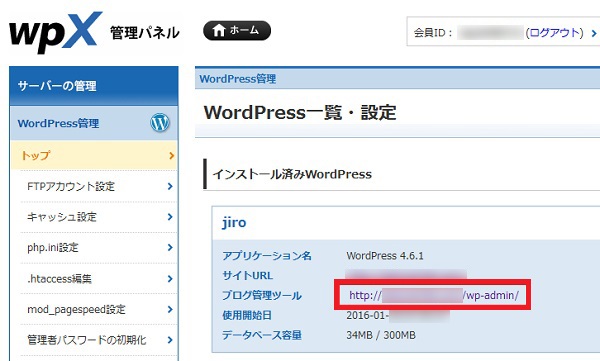Open mod_pagespeed設定 menu item

(99, 309)
